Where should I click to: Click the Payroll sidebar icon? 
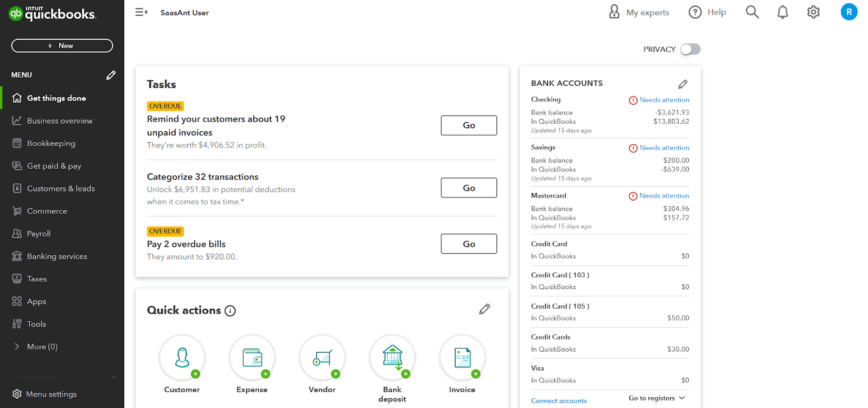(x=17, y=233)
